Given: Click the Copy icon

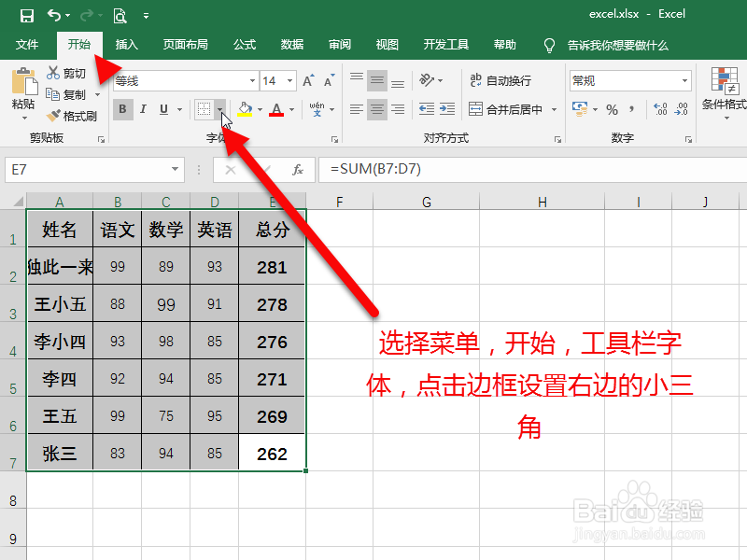Looking at the screenshot, I should coord(52,94).
